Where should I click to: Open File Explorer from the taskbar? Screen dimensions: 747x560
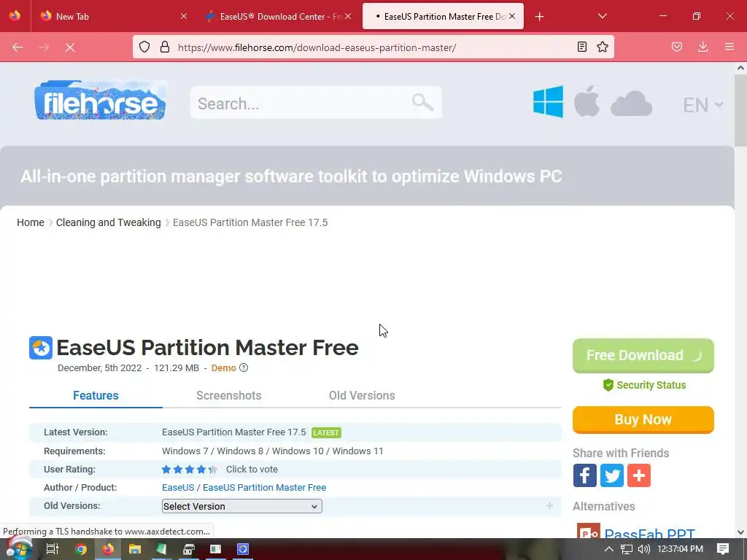click(135, 549)
